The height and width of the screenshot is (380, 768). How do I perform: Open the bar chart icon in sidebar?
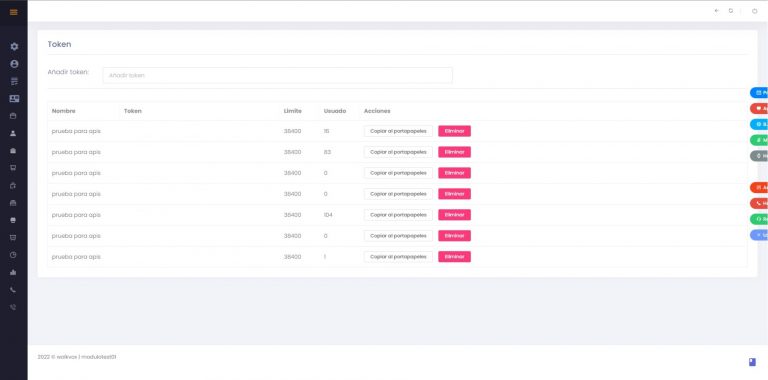click(x=13, y=272)
